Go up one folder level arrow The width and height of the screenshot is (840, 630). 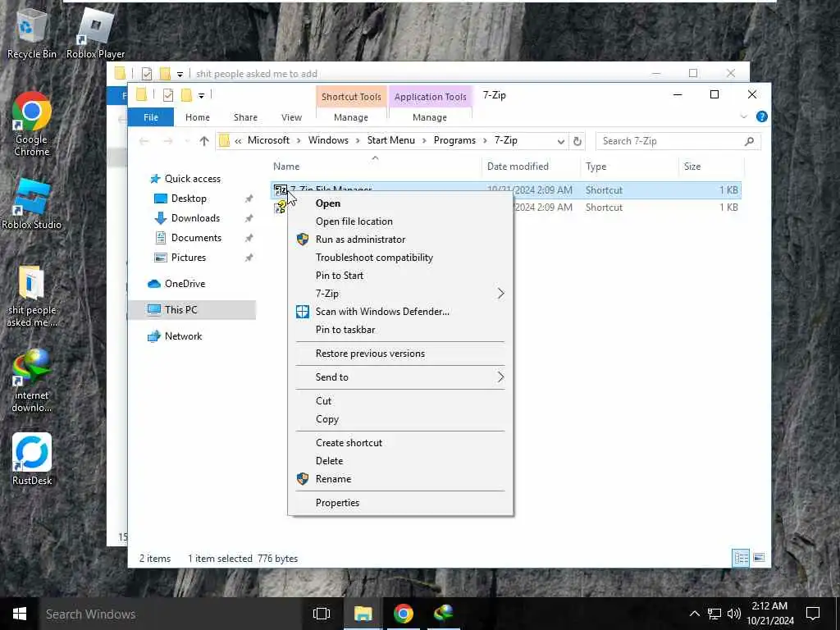203,141
